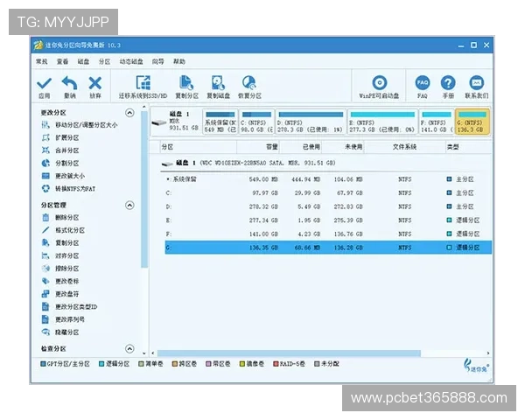Viewport: 525px width, 420px height.
Task: Select the C: partition row
Action: (328, 193)
